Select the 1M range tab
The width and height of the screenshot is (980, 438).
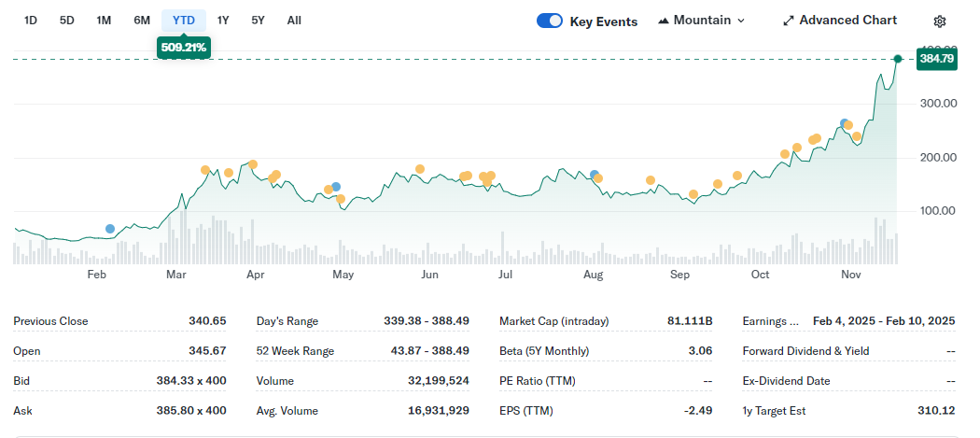pos(104,20)
